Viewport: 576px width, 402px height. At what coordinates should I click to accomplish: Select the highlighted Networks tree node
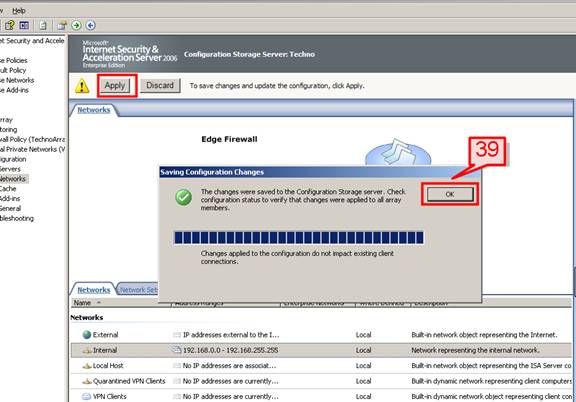pyautogui.click(x=13, y=179)
